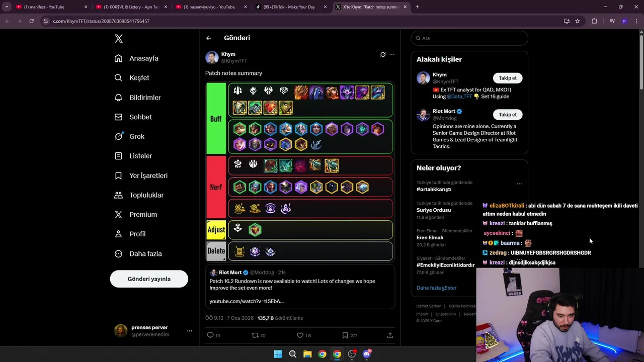Open #ortalıkkarıştı trend
The width and height of the screenshot is (644, 362).
click(x=434, y=190)
